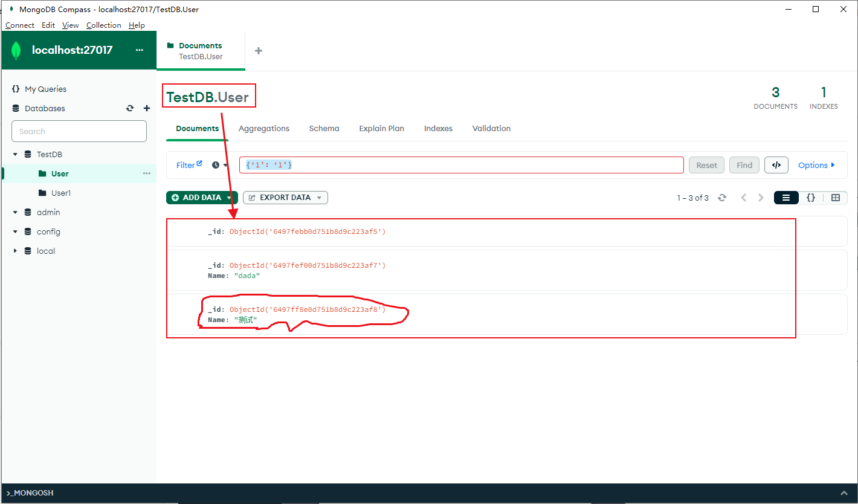Select the config database
Viewport: 858px width, 504px height.
click(x=48, y=231)
